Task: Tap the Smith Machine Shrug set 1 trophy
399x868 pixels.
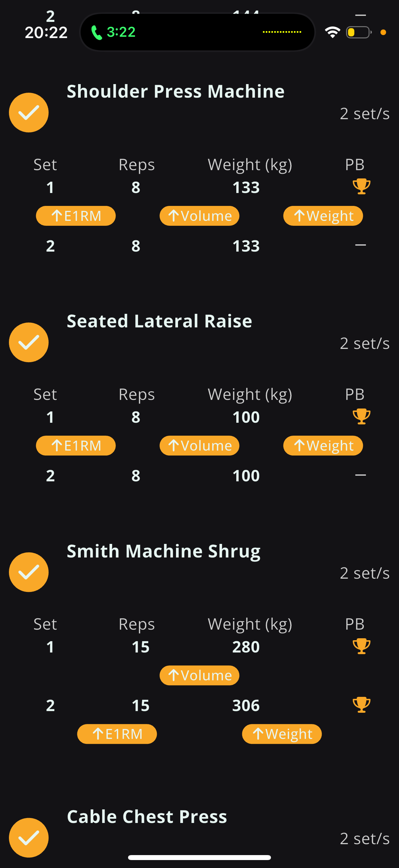Action: pyautogui.click(x=361, y=646)
